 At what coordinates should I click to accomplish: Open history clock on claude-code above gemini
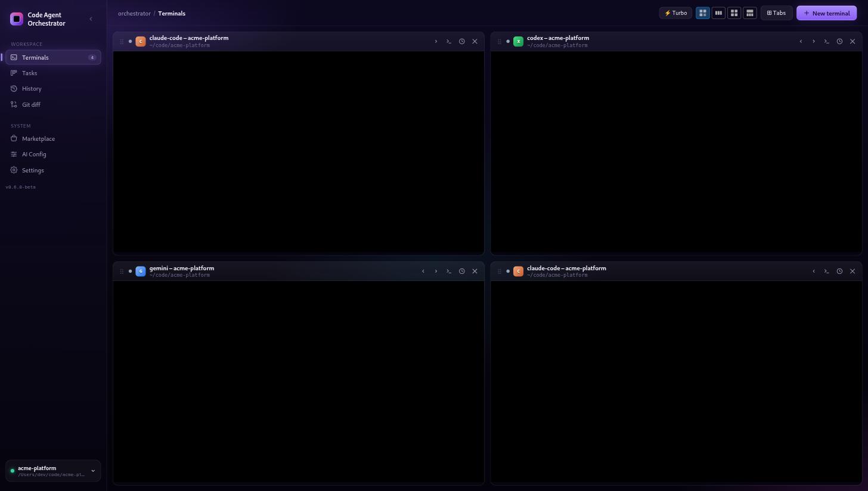pos(461,41)
